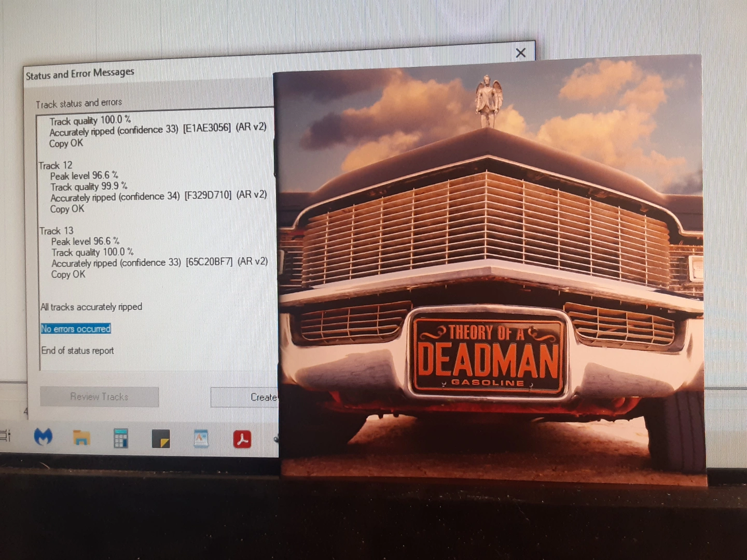
Task: Open the Sticky Notes taskbar icon
Action: (161, 439)
